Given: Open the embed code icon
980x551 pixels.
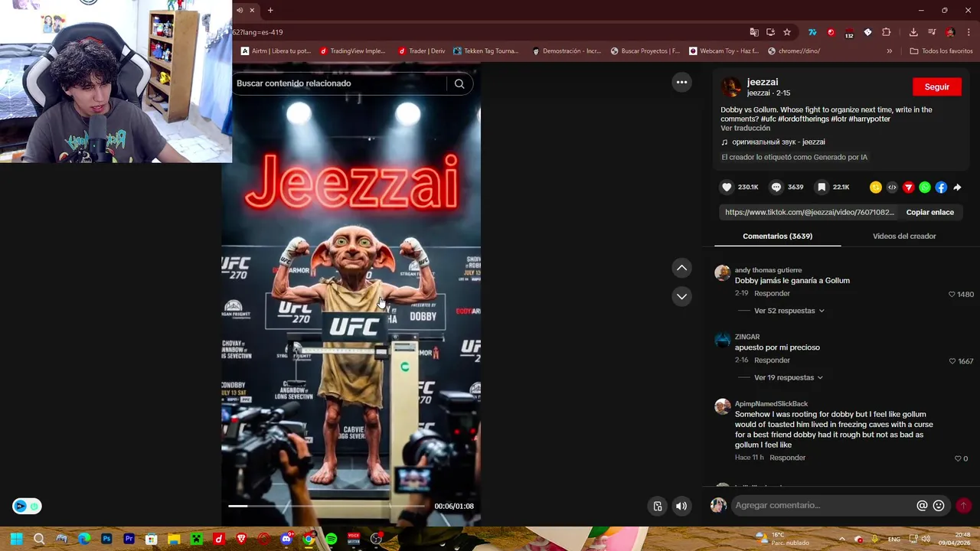Looking at the screenshot, I should (x=892, y=187).
